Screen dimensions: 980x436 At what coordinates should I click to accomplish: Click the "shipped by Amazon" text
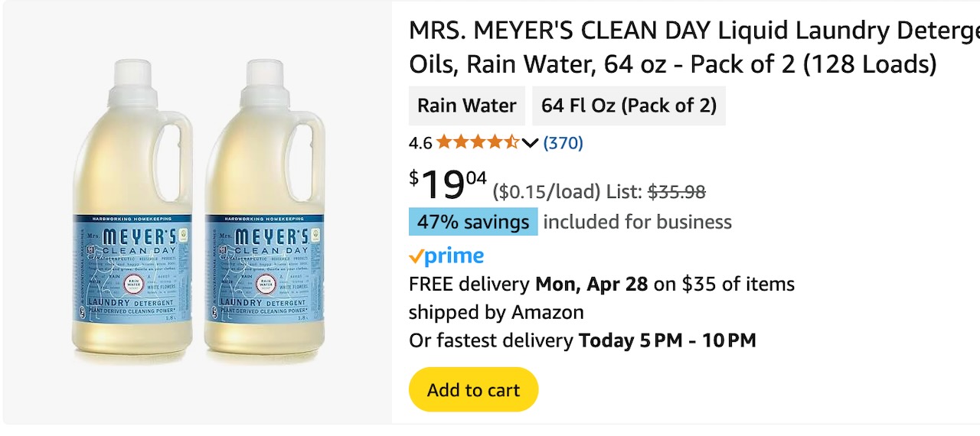tap(496, 312)
